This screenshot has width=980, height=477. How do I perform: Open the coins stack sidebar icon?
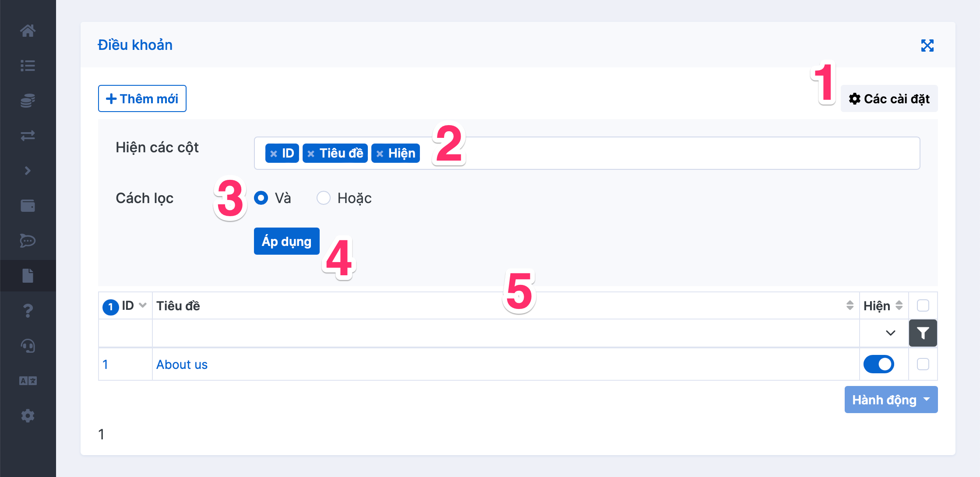(28, 101)
